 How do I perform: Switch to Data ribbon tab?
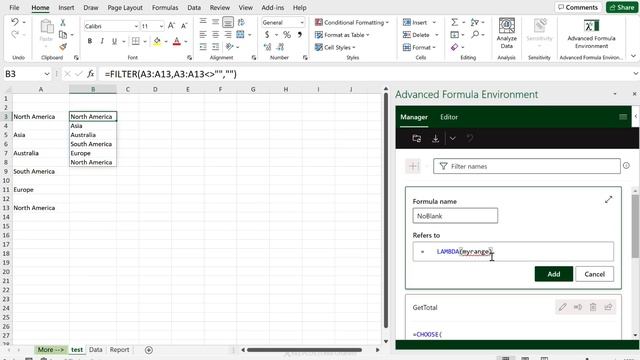click(x=194, y=7)
